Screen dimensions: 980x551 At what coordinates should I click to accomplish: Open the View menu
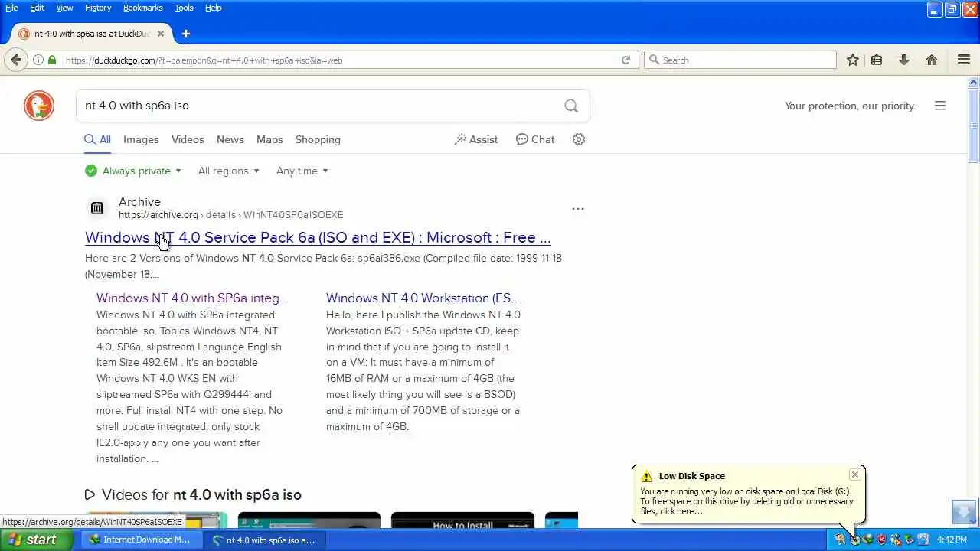64,8
